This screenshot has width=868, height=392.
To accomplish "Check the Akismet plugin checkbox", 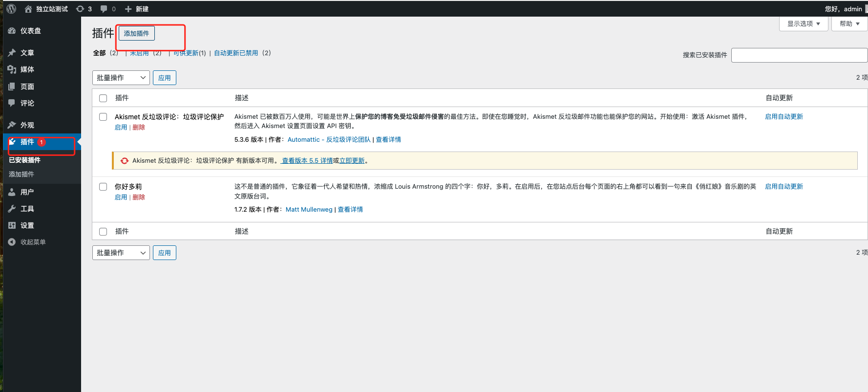I will pyautogui.click(x=103, y=117).
